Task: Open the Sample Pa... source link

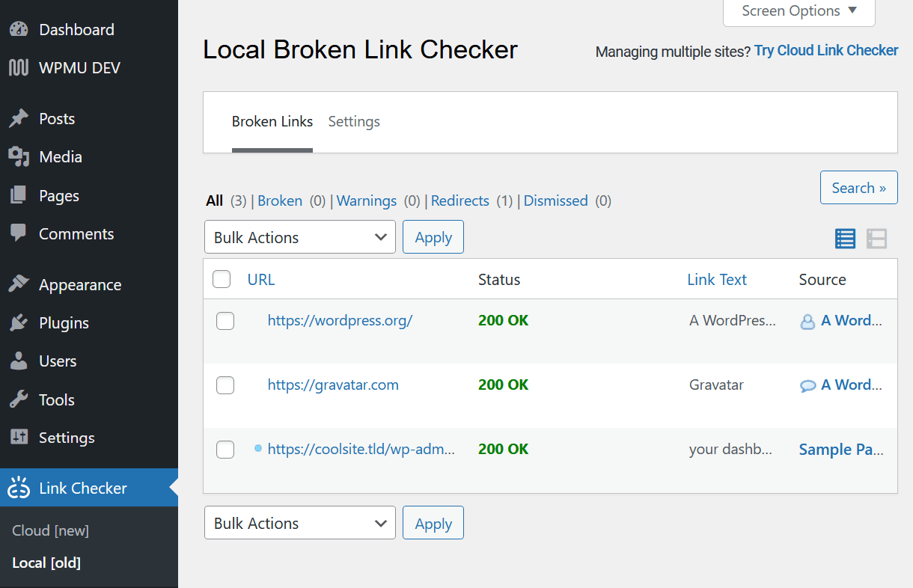Action: [841, 450]
